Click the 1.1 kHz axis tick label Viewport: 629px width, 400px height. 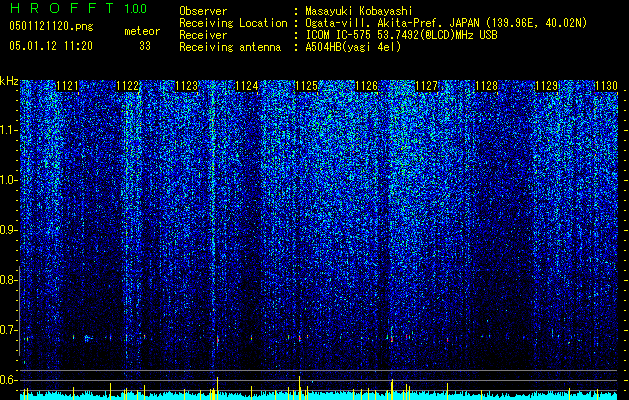click(8, 130)
